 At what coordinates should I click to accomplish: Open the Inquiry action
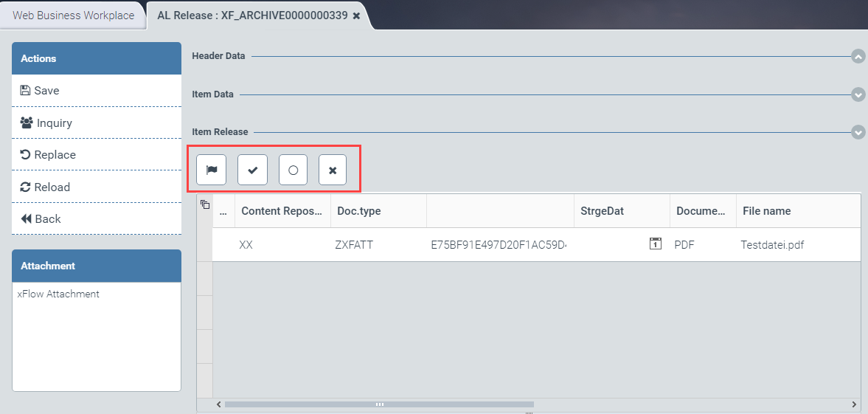(x=97, y=123)
